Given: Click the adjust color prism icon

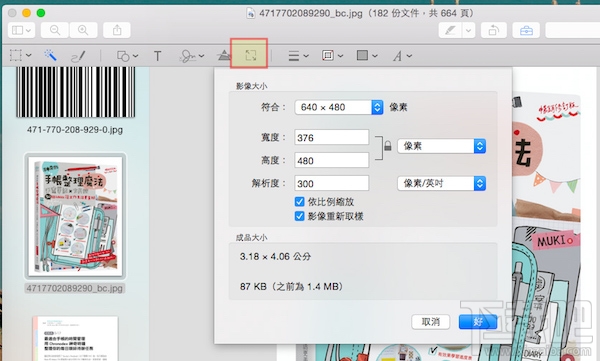Looking at the screenshot, I should point(224,56).
